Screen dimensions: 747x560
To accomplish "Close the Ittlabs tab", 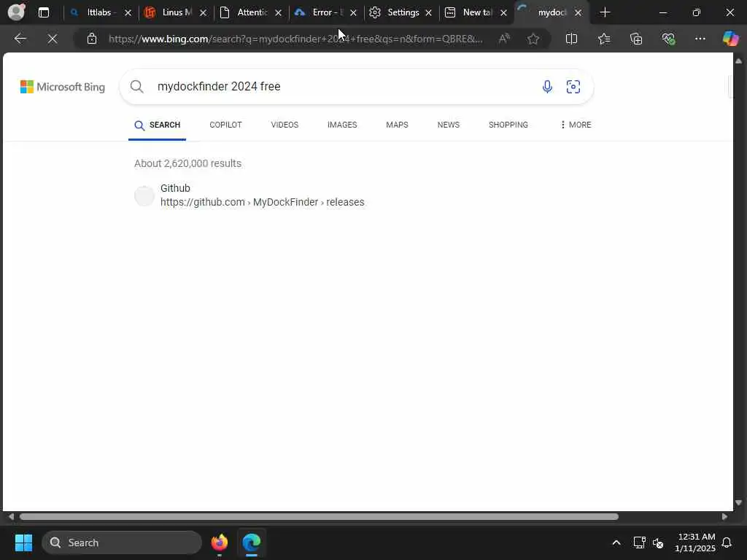I will 128,13.
